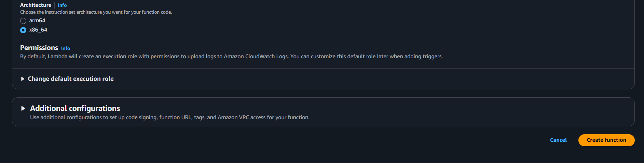
Task: Click the Amazon CloudWatch Logs mention in Permissions text
Action: click(256, 57)
